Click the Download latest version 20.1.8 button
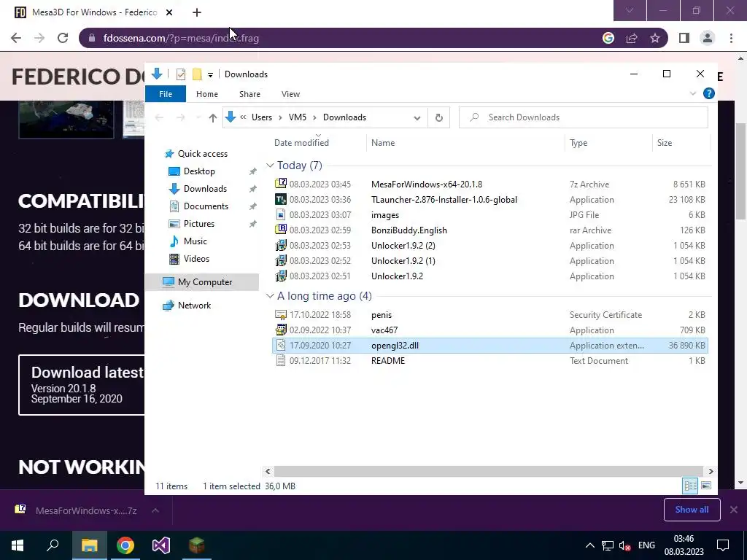The height and width of the screenshot is (560, 747). coord(82,385)
